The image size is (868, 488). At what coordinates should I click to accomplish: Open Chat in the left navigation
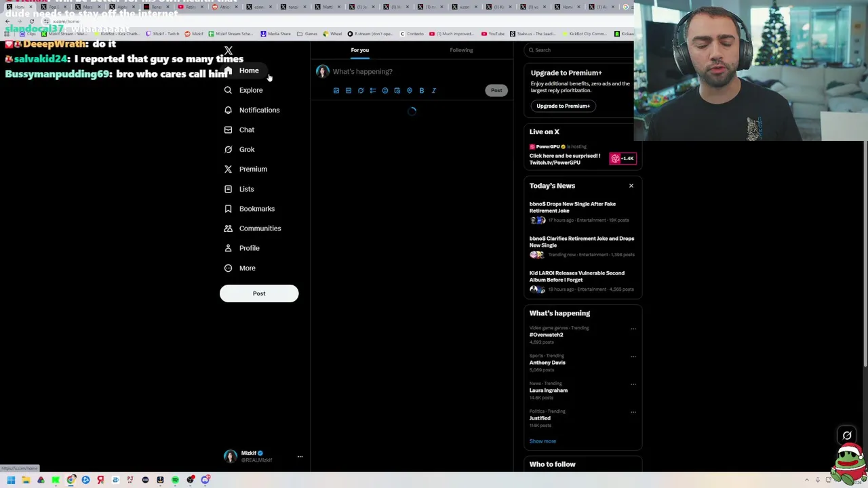[239, 129]
